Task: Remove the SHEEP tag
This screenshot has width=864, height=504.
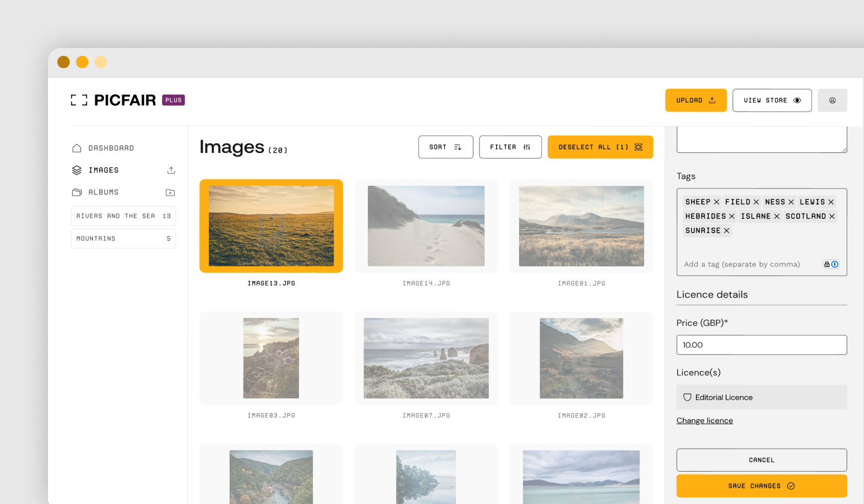Action: point(716,202)
